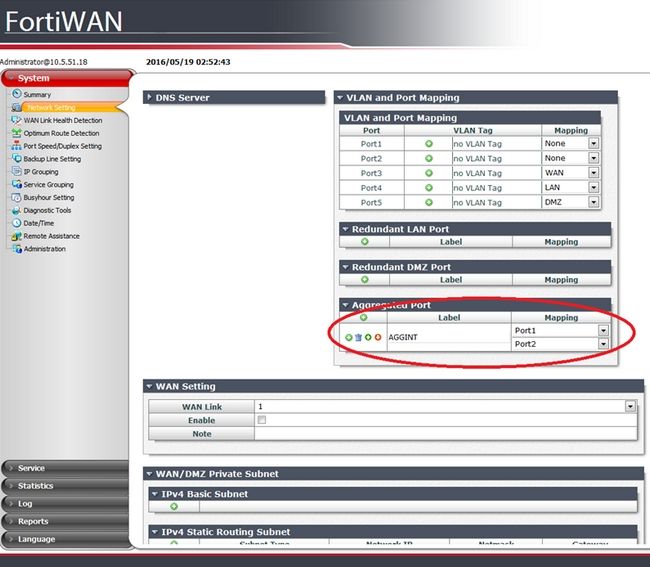The width and height of the screenshot is (650, 567).
Task: Open the Summary page icon
Action: (17, 94)
